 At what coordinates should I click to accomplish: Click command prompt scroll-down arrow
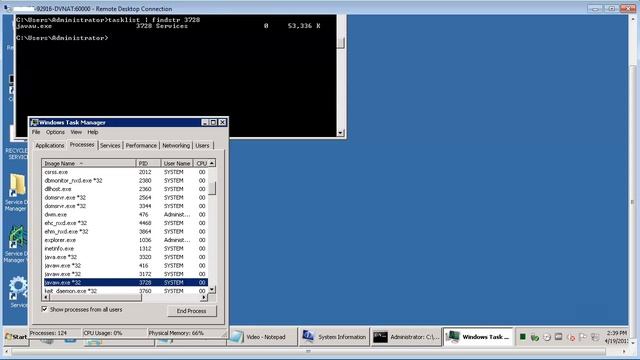[341, 133]
